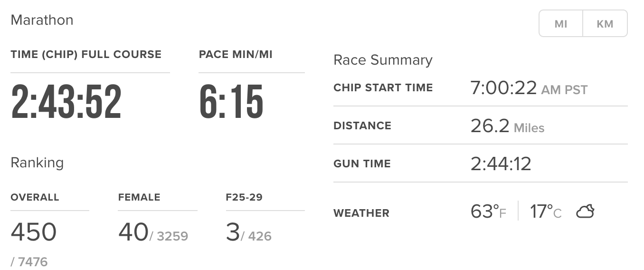Click the female rank 40
The image size is (644, 270).
[133, 232]
